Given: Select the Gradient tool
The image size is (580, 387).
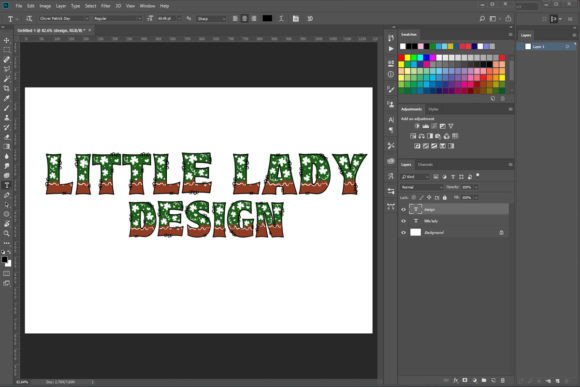Looking at the screenshot, I should 6,147.
